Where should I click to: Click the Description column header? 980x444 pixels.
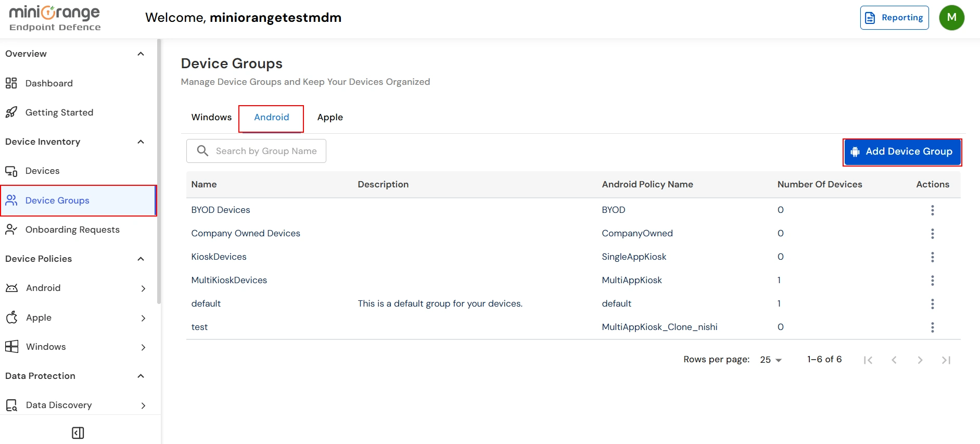click(383, 184)
